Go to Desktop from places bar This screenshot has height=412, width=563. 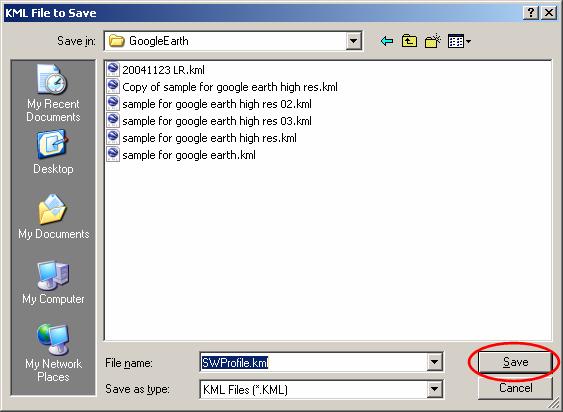pos(53,152)
